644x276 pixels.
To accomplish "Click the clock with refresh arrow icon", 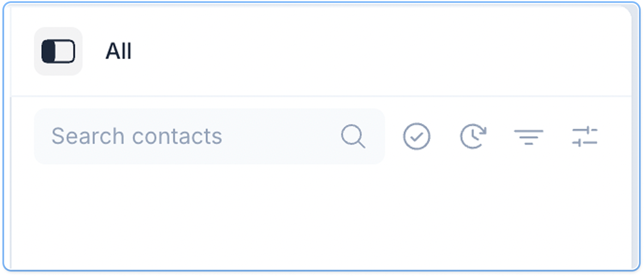I will 473,136.
